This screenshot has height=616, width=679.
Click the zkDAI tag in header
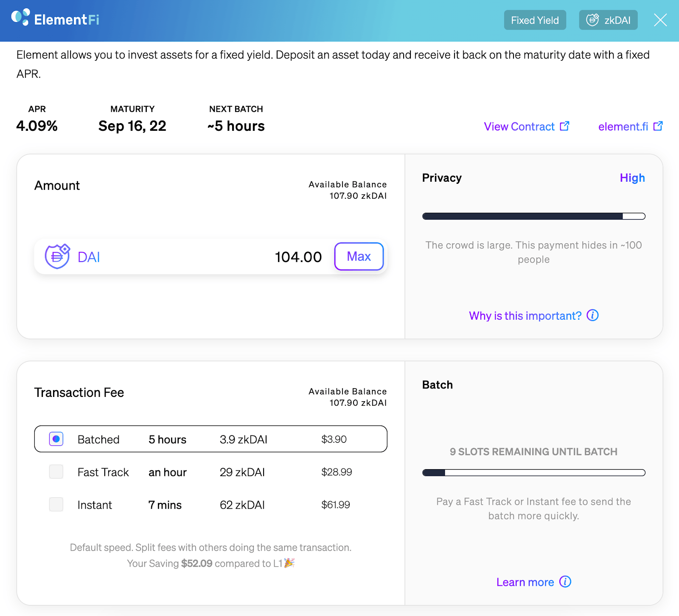click(608, 20)
